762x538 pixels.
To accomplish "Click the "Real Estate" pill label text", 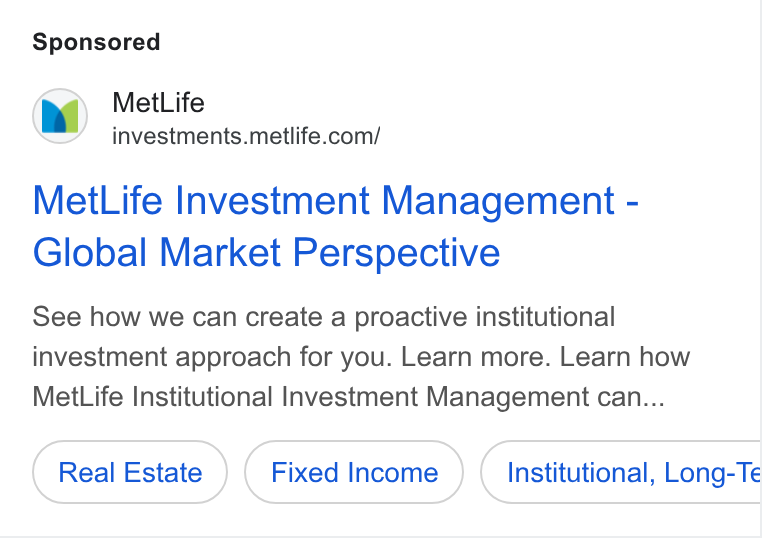I will [x=130, y=472].
